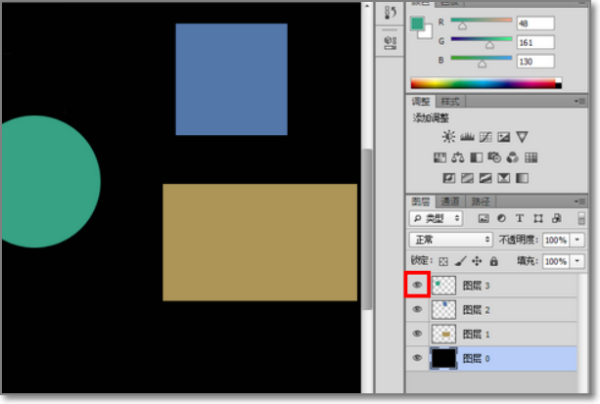Add a Levels adjustment layer

pyautogui.click(x=467, y=137)
